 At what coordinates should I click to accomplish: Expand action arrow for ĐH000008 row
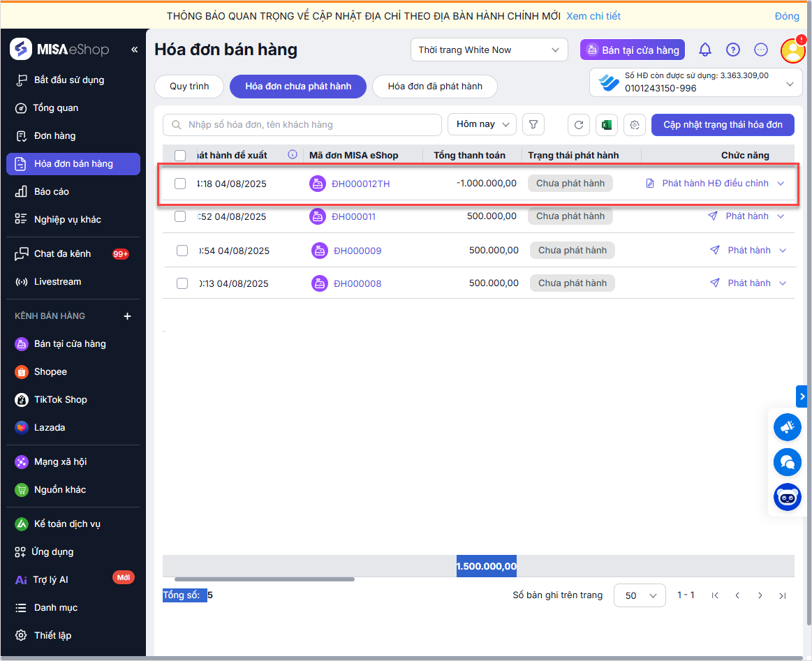point(783,283)
